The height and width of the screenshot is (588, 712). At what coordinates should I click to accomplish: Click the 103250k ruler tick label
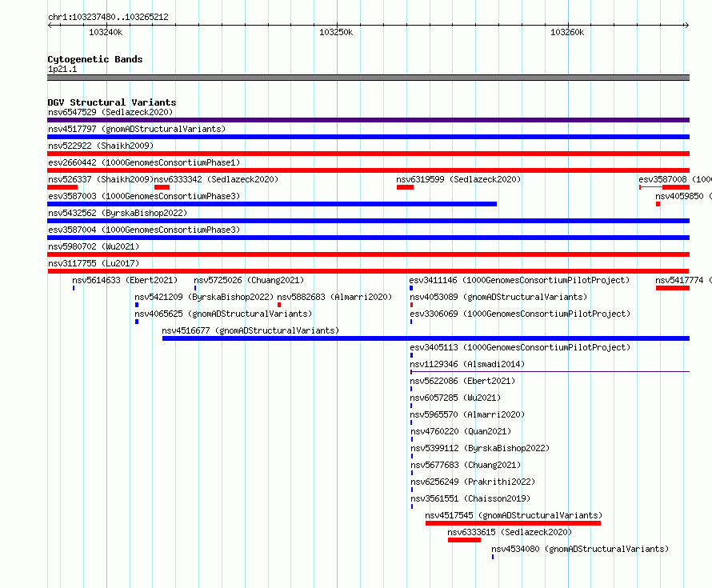coord(336,32)
